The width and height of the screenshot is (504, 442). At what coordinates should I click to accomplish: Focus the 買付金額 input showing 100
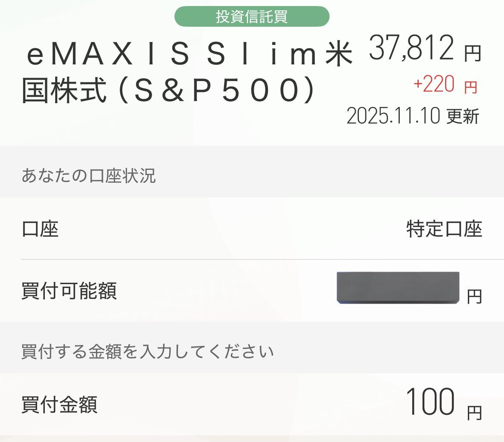(430, 402)
